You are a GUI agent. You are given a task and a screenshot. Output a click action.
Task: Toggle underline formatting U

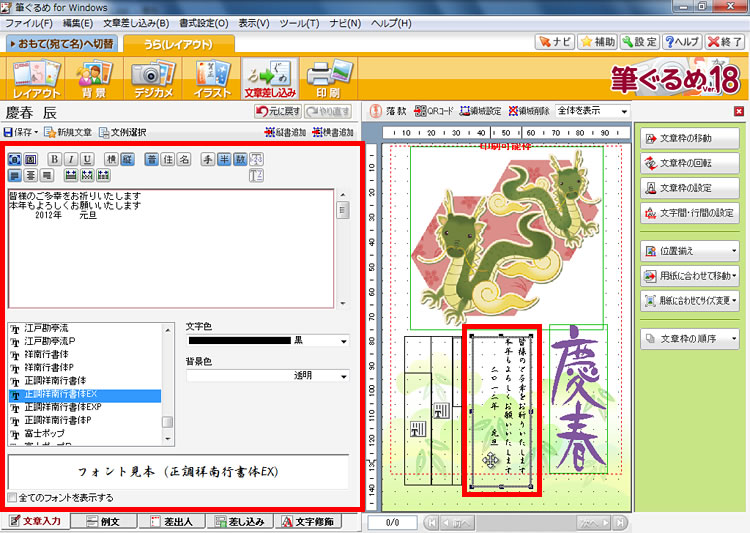coord(87,159)
